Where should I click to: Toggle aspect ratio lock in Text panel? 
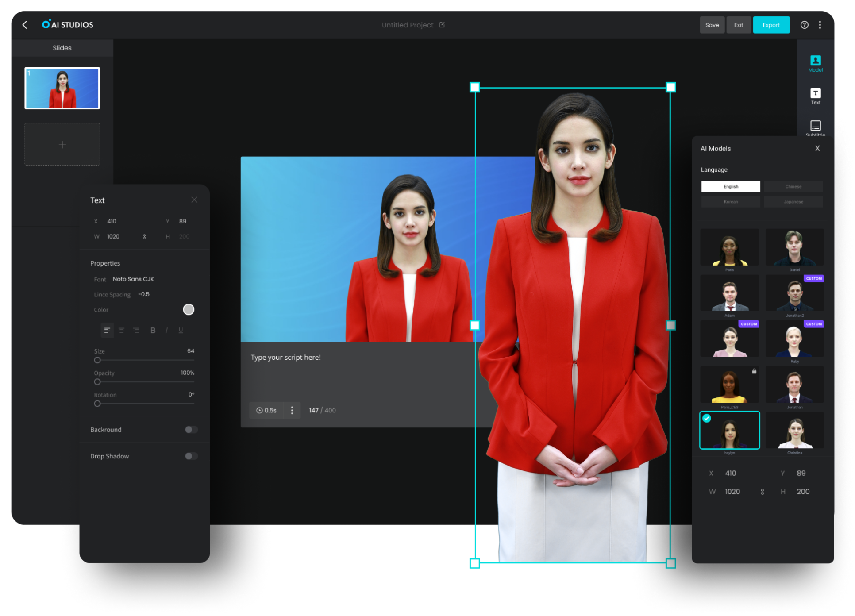click(144, 237)
